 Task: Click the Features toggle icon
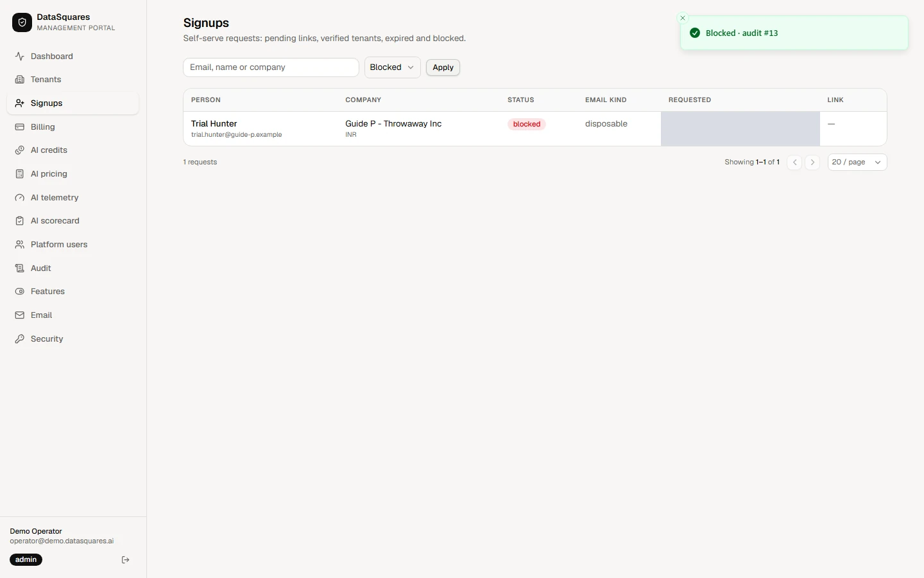(20, 292)
